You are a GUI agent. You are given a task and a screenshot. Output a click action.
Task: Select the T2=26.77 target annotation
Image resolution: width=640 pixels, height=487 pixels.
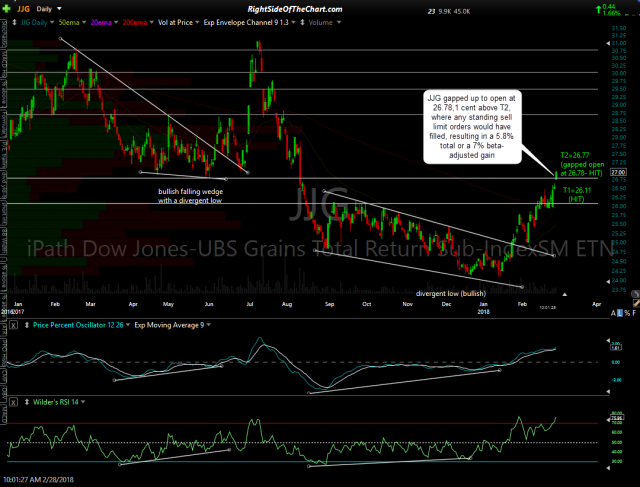tap(582, 164)
